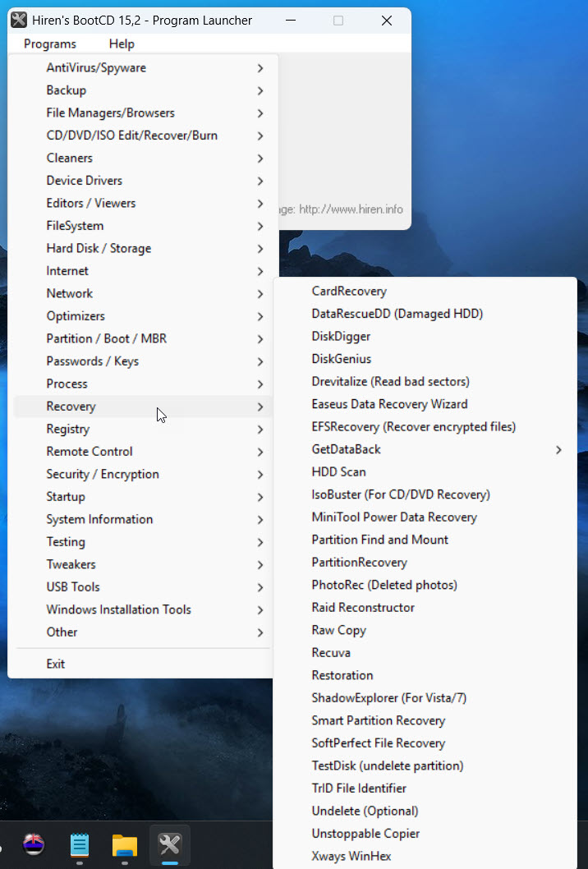Open the hiren.info homepage link

349,209
